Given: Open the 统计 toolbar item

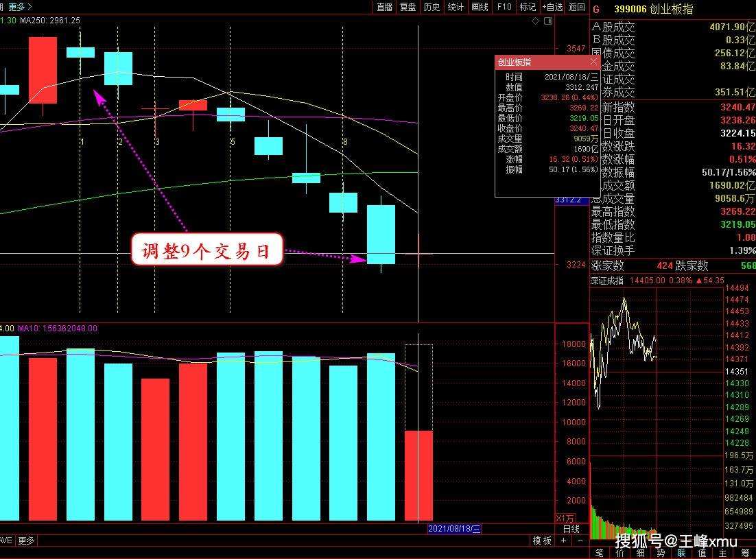Looking at the screenshot, I should [455, 7].
